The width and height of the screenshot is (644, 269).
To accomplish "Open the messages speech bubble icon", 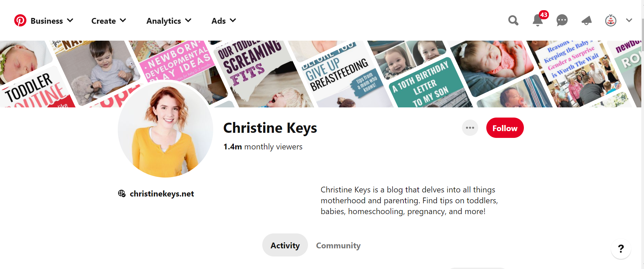I will pos(562,21).
